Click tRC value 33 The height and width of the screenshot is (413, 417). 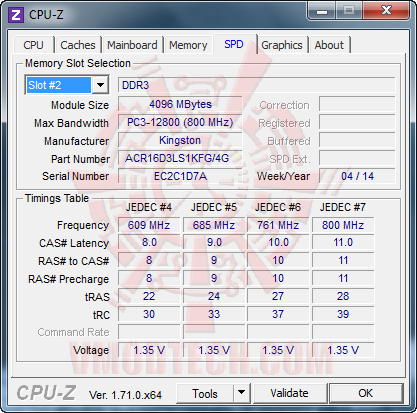(214, 314)
